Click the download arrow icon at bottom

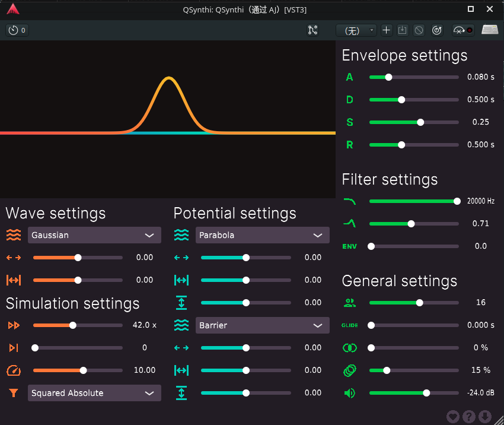click(484, 417)
